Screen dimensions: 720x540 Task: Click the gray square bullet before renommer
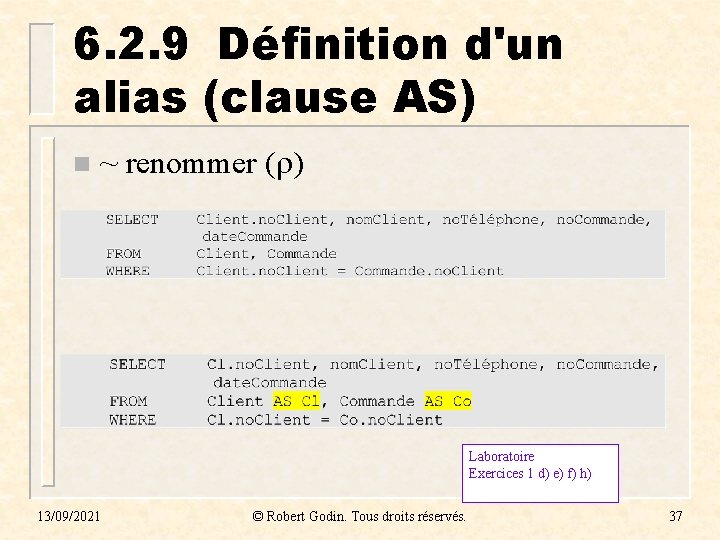pos(82,164)
